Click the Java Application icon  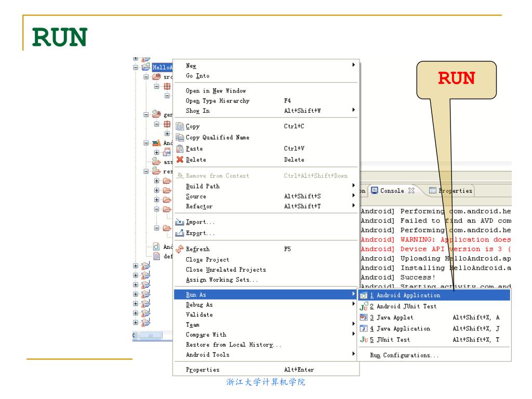pyautogui.click(x=363, y=328)
